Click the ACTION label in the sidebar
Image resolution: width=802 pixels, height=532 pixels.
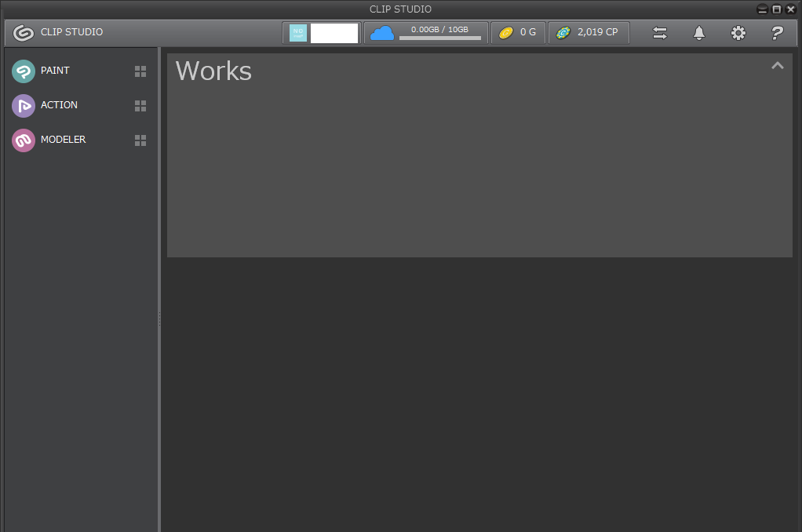59,105
